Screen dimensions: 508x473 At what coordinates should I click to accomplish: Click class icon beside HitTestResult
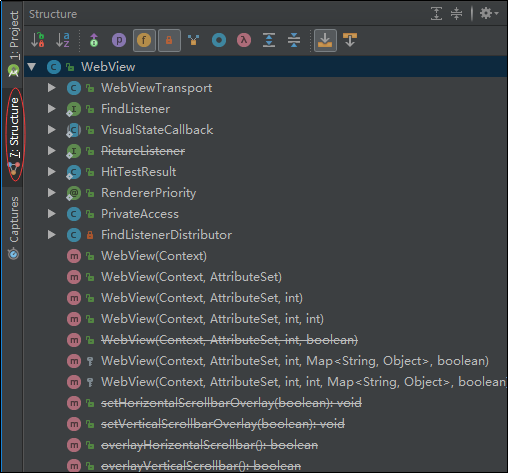(x=74, y=172)
